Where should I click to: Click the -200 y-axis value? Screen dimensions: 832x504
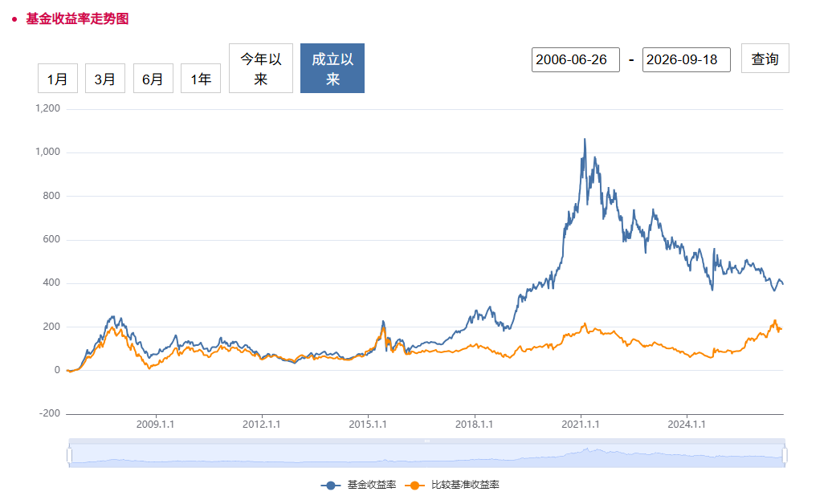pyautogui.click(x=50, y=413)
